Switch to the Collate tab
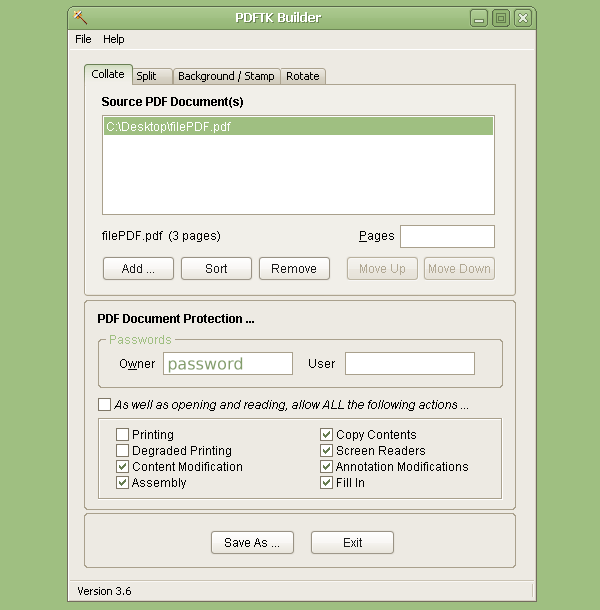 coord(108,74)
